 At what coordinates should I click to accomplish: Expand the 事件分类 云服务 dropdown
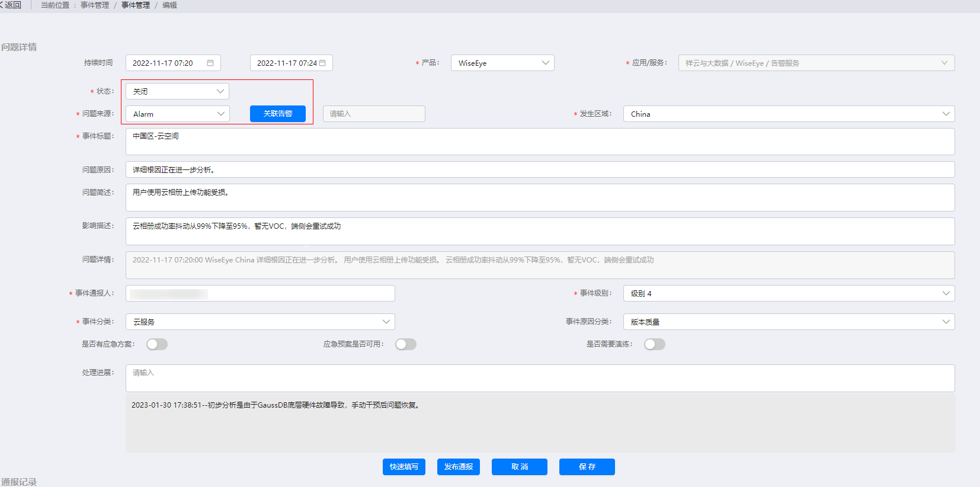(260, 322)
